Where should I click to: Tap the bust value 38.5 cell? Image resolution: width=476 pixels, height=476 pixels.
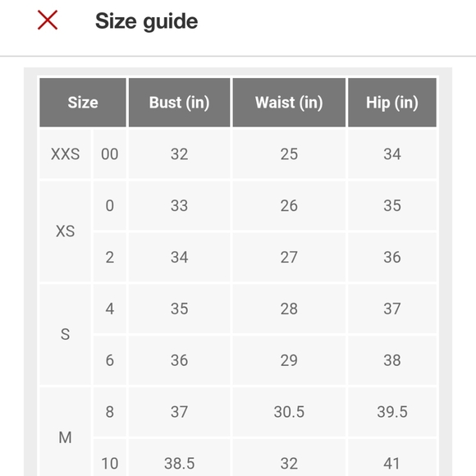tap(179, 458)
